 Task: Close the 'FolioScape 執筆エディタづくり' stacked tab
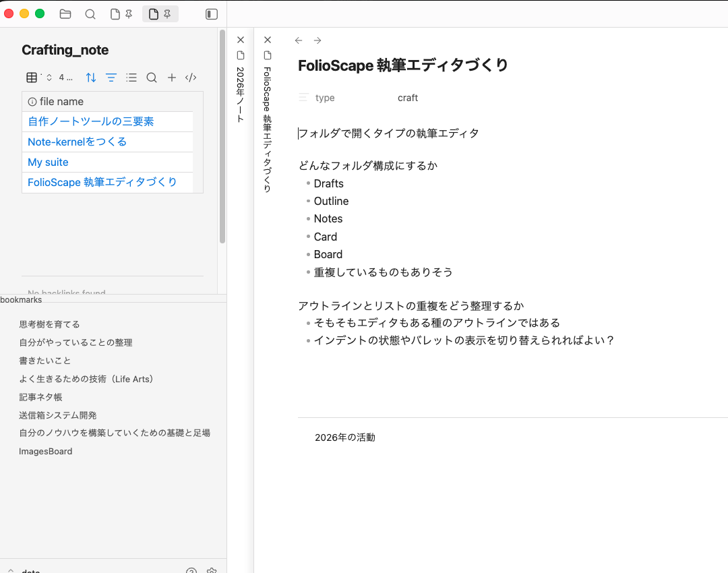(268, 40)
